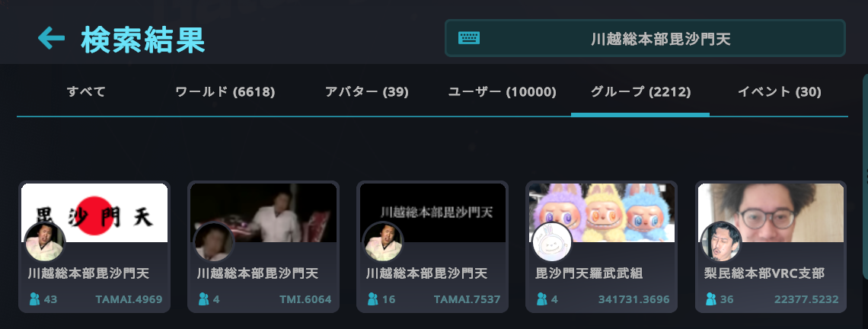Switch to the ユーザー (10000) tab
Image resolution: width=868 pixels, height=329 pixels.
[x=502, y=92]
